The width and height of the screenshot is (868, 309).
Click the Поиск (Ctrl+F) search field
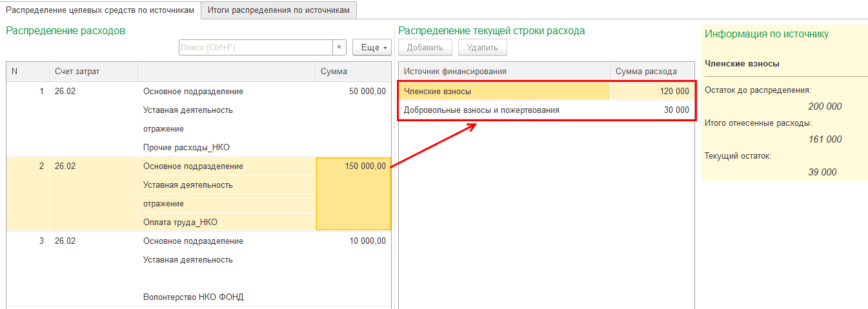coord(255,48)
